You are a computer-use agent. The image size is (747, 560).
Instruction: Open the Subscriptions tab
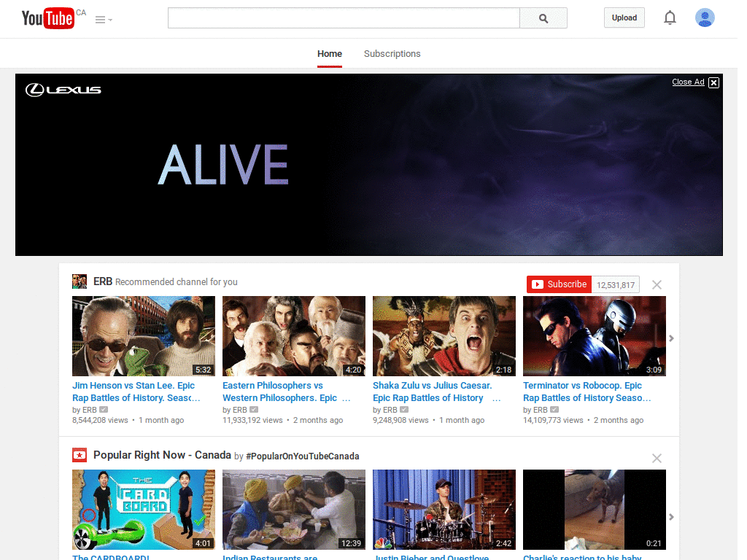pyautogui.click(x=392, y=53)
